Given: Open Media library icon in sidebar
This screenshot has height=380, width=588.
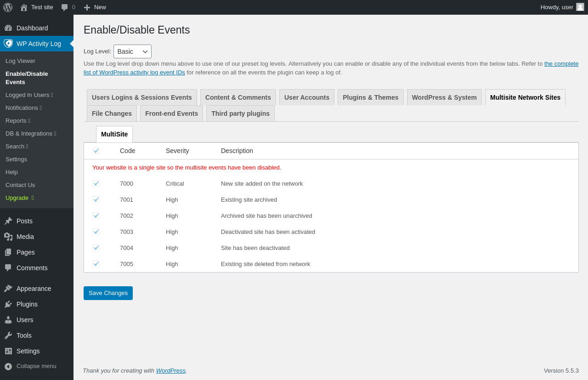Looking at the screenshot, I should click(8, 237).
